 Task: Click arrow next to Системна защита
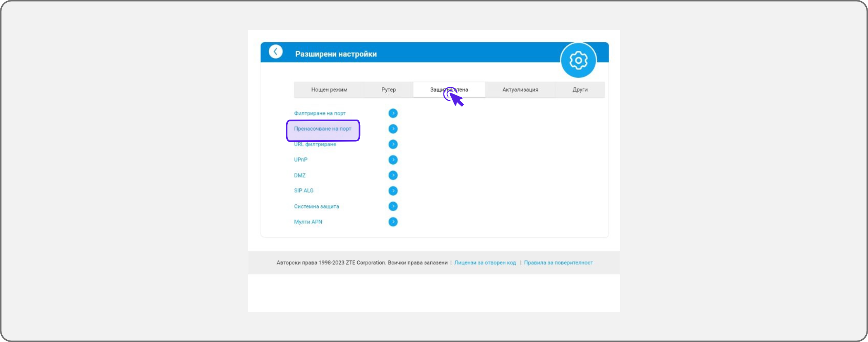click(x=393, y=206)
